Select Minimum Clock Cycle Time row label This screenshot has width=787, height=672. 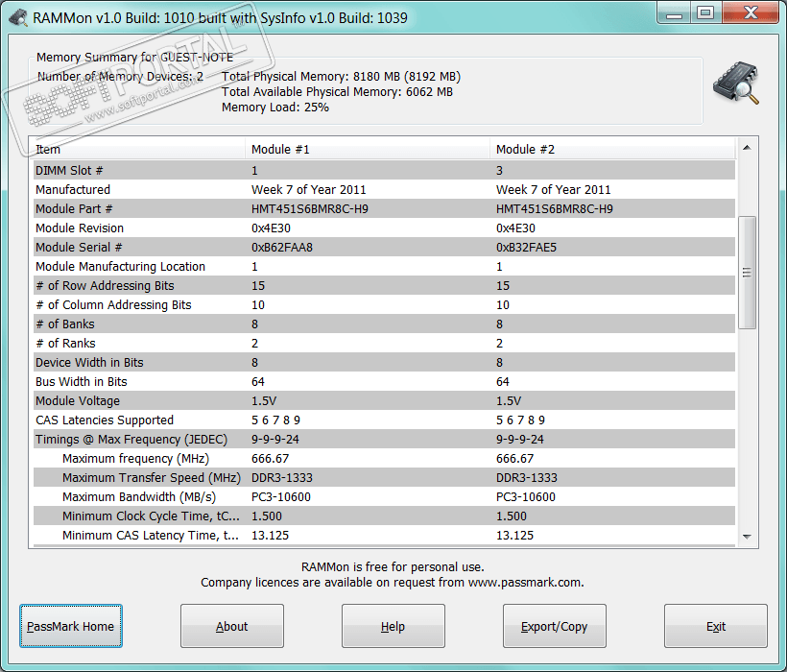[151, 516]
